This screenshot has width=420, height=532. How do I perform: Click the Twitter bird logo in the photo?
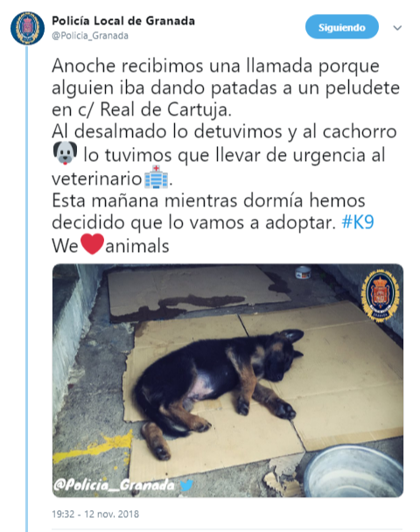186,485
